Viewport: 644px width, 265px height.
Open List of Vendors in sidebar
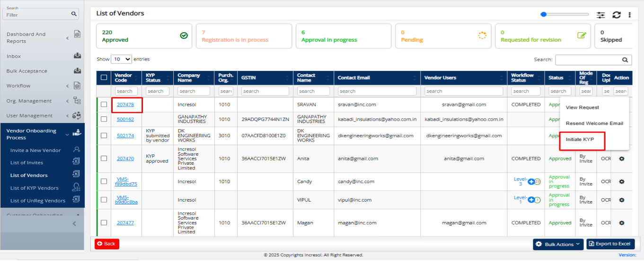tap(29, 175)
